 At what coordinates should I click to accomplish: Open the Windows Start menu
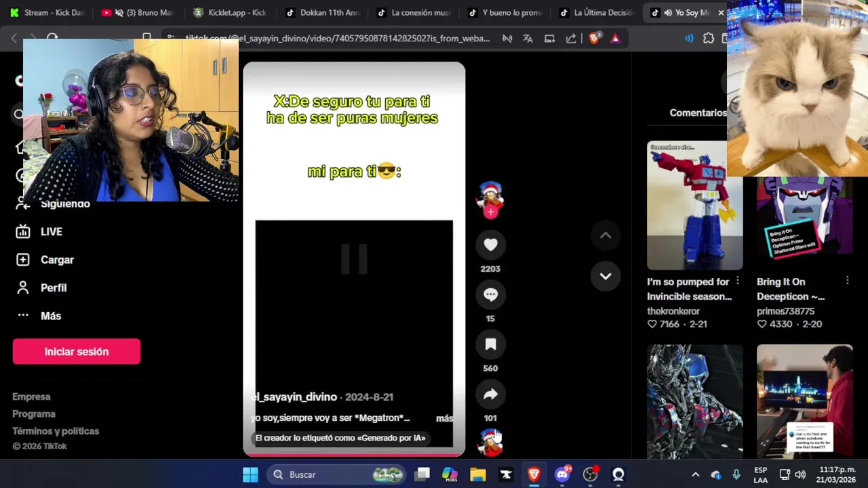click(x=250, y=474)
